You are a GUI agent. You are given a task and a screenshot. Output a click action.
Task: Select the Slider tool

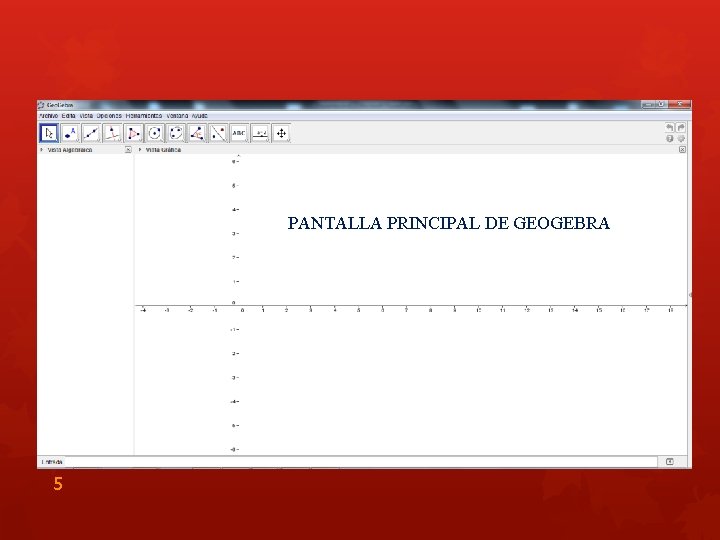[260, 133]
